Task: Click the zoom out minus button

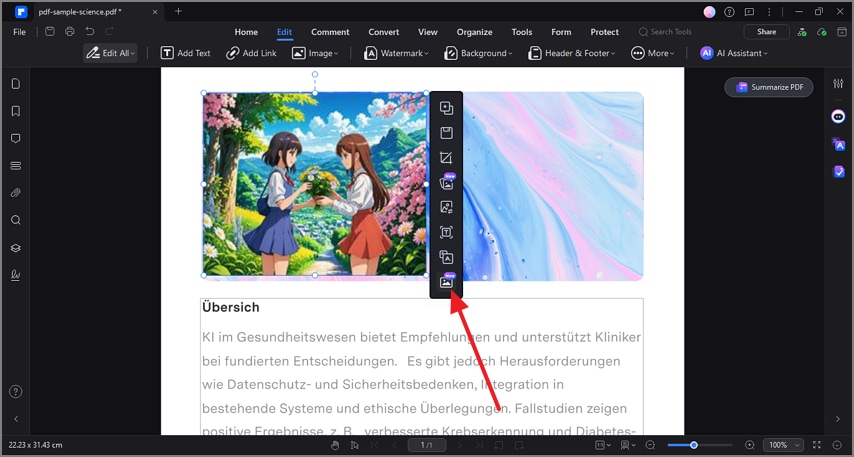Action: pyautogui.click(x=650, y=445)
